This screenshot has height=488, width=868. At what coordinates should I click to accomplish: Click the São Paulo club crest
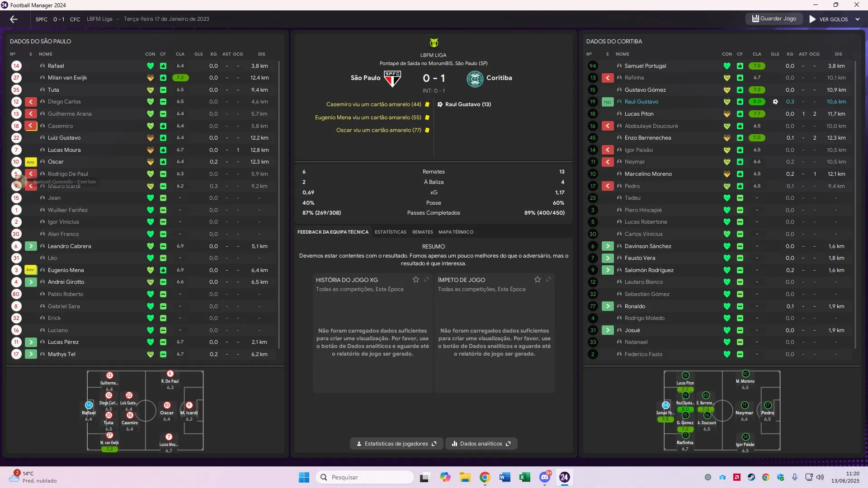pos(392,78)
